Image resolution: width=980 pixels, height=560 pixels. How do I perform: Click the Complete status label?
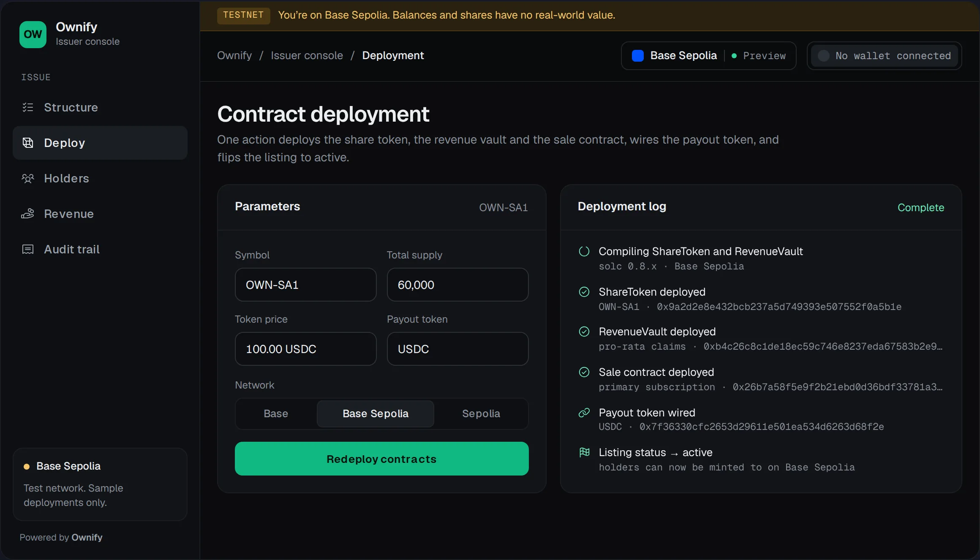pos(921,207)
